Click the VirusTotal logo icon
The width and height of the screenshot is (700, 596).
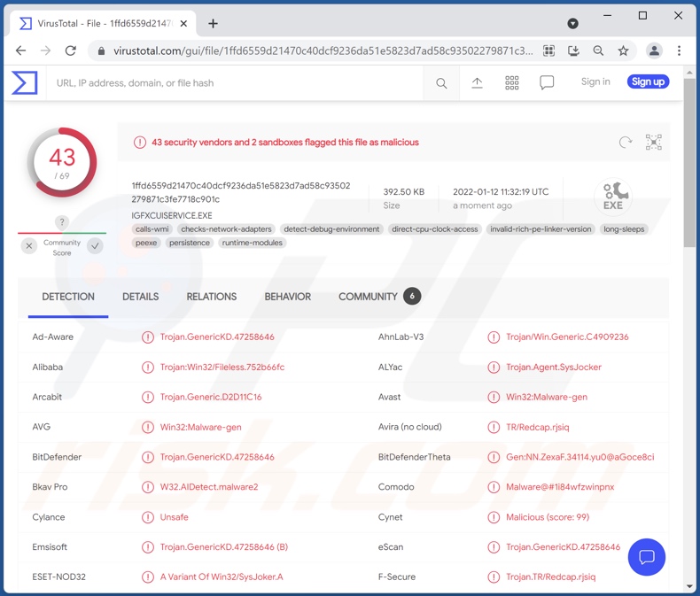[25, 82]
